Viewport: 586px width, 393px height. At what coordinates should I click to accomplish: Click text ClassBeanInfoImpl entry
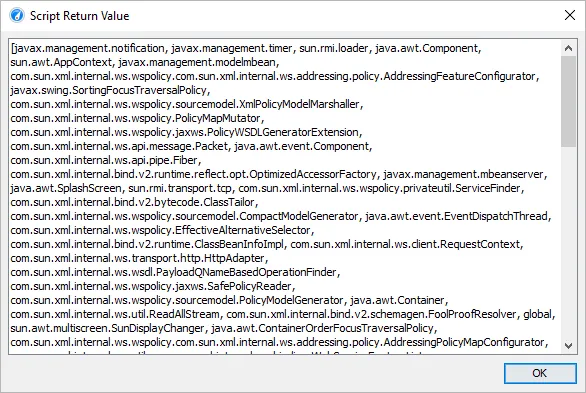[x=147, y=244]
